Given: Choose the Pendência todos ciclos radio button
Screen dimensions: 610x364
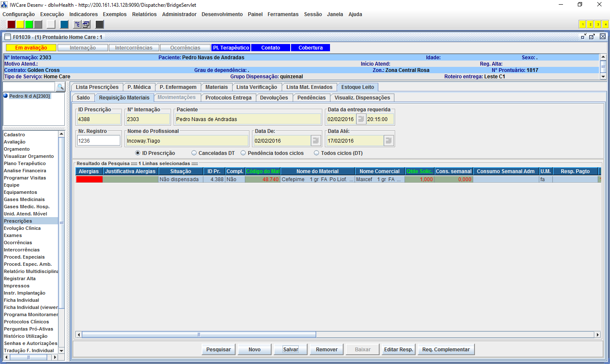Looking at the screenshot, I should [243, 153].
